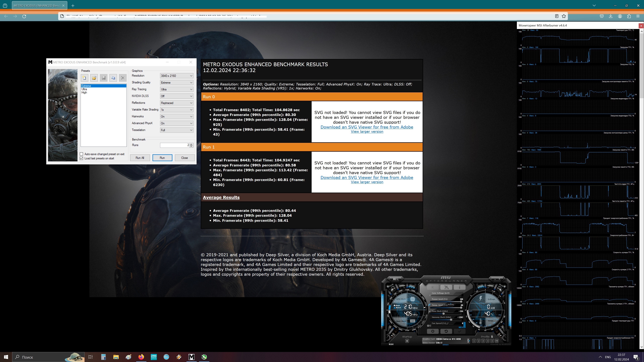Open the Resolution dropdown
Viewport: 644px width, 362px height.
[x=176, y=76]
